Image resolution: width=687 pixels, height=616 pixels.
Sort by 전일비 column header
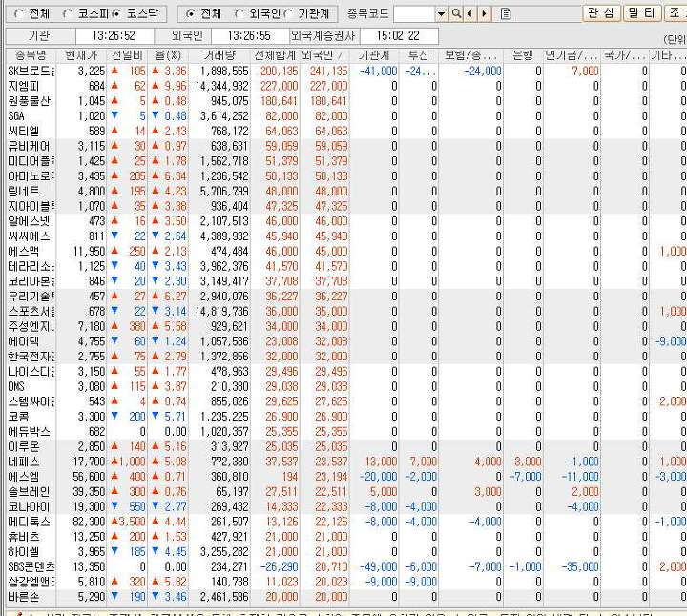click(x=127, y=55)
